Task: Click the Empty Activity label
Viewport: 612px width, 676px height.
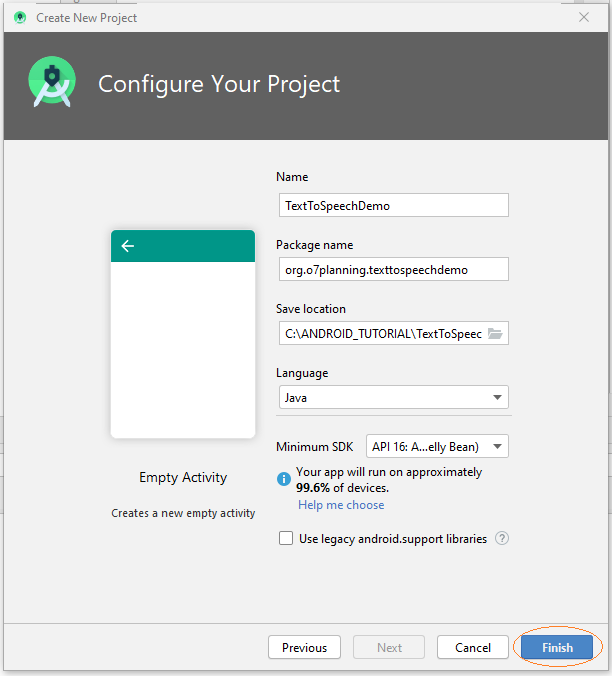Action: coord(183,477)
